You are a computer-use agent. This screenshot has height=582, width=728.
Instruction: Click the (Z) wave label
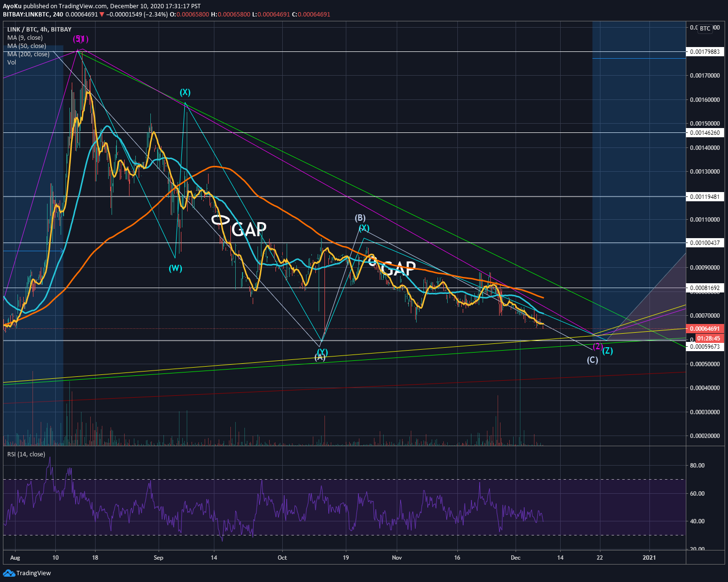(x=607, y=351)
